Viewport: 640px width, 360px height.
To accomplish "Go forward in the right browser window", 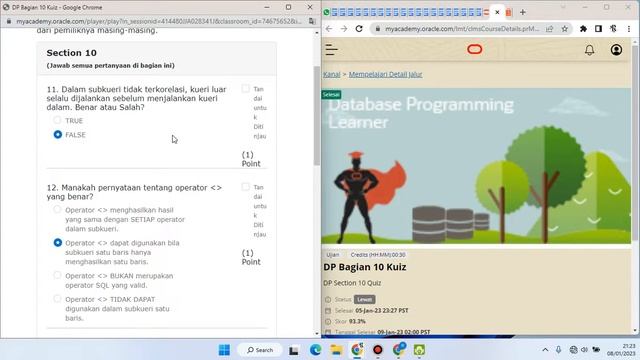I will pyautogui.click(x=344, y=29).
